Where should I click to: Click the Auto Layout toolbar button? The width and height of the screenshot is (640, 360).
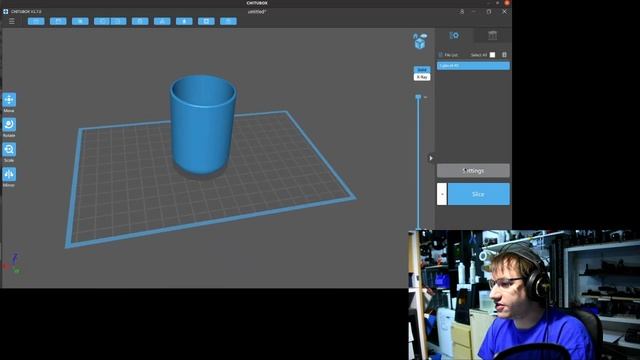click(162, 21)
